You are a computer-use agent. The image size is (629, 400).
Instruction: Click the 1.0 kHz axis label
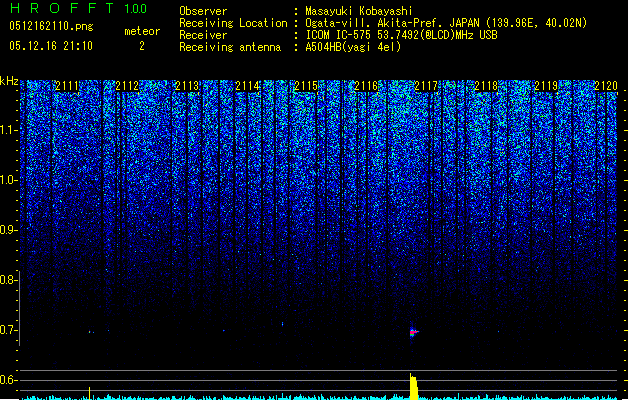8,180
